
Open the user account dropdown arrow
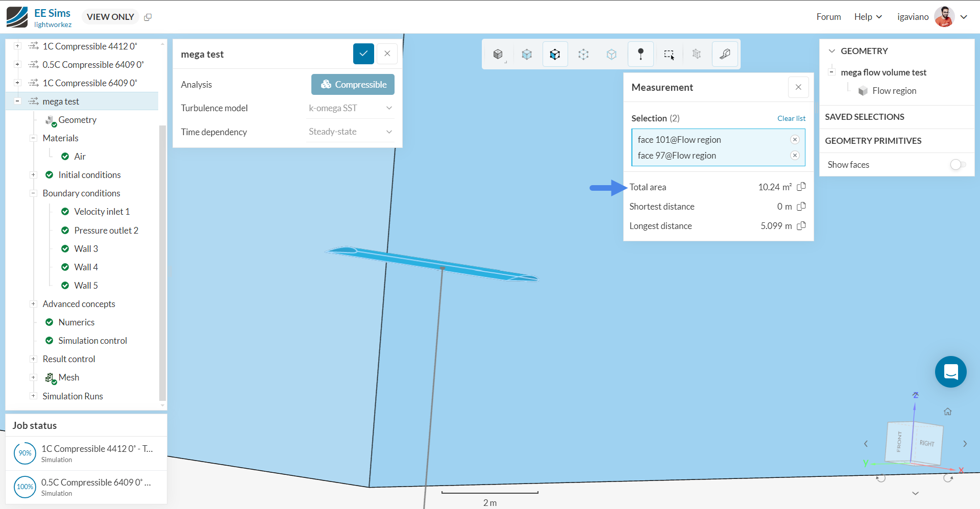click(964, 17)
